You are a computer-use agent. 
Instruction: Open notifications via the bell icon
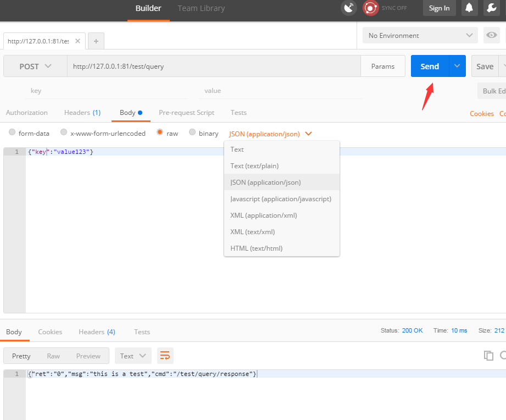point(469,8)
